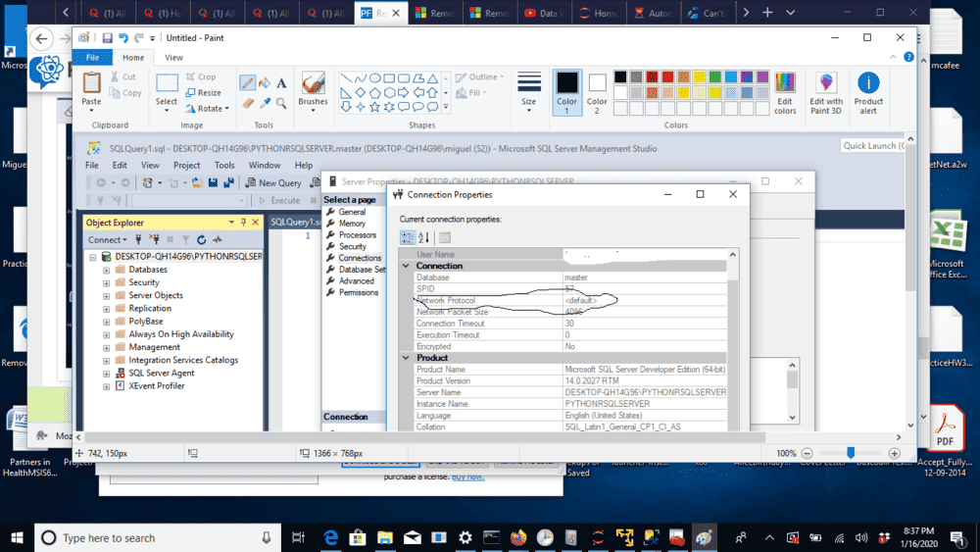Open the File menu in Paint
Viewport: 980px width, 552px height.
coord(92,58)
